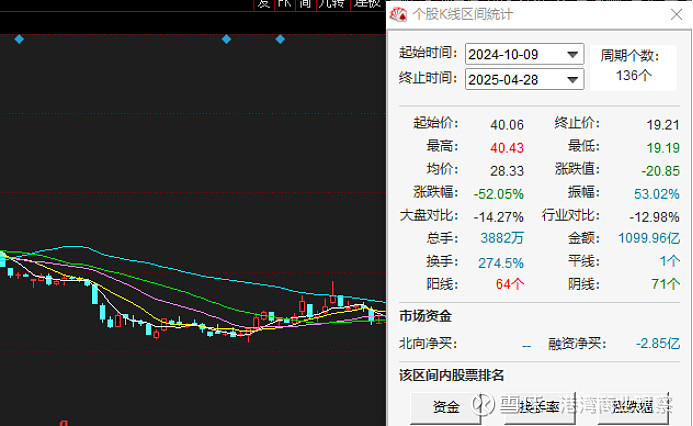The image size is (693, 426).
Task: Click the 资金 ranking button
Action: [x=446, y=407]
